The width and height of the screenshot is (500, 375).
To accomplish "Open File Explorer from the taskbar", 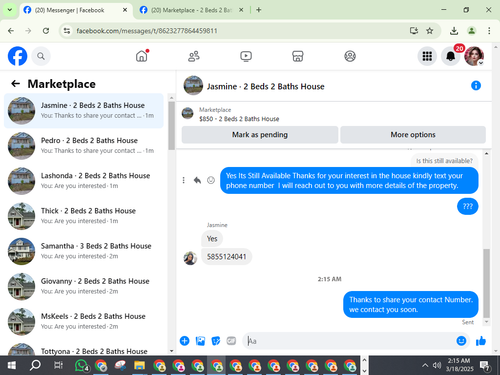I will (139, 365).
